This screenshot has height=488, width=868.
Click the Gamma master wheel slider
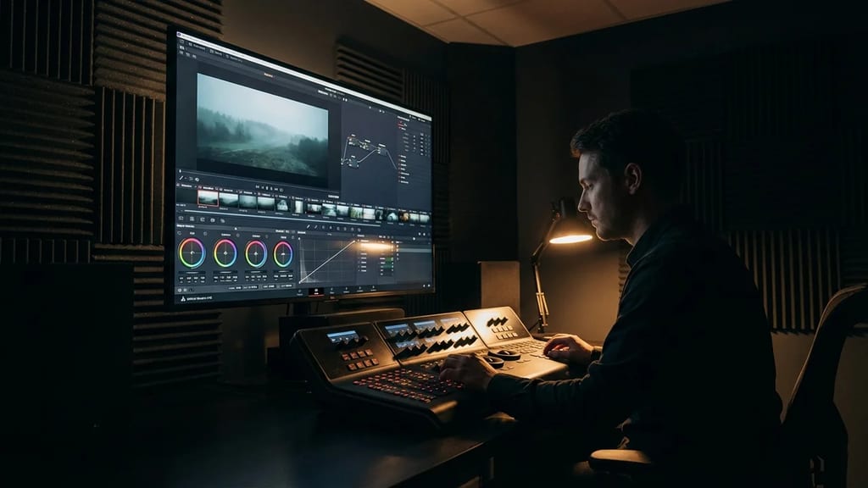tap(225, 272)
